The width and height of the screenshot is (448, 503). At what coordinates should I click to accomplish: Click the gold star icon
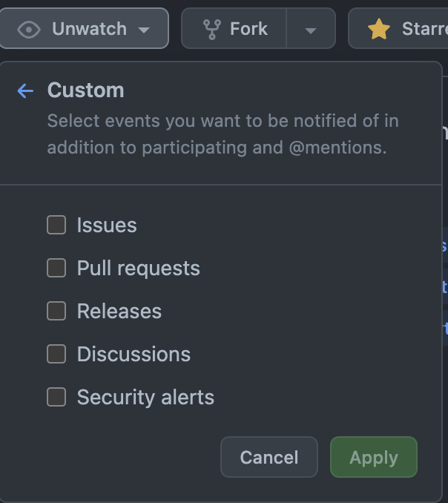coord(379,29)
